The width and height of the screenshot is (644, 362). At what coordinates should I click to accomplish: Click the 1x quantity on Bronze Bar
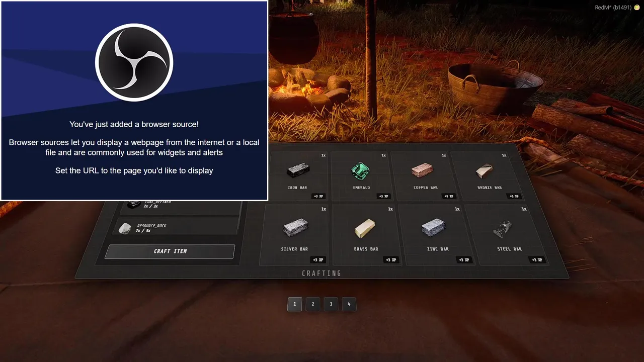[x=504, y=156]
